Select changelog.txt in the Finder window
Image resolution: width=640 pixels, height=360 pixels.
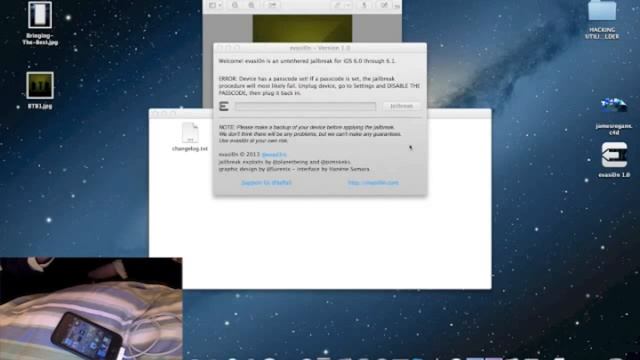[x=190, y=137]
